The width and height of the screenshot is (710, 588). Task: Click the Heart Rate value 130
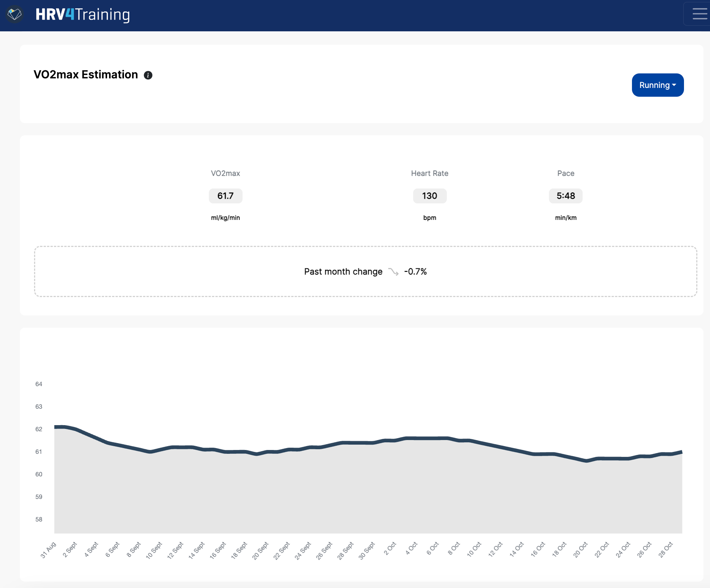(x=430, y=196)
